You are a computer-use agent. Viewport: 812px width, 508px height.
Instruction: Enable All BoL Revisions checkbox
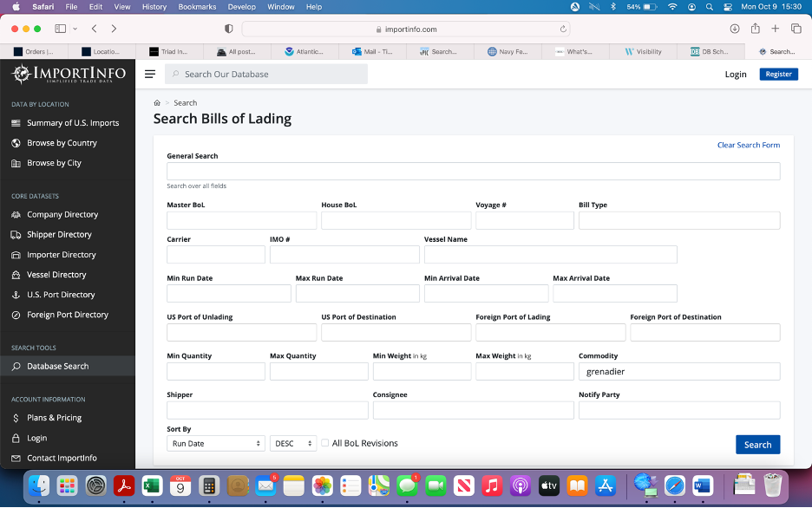[324, 443]
